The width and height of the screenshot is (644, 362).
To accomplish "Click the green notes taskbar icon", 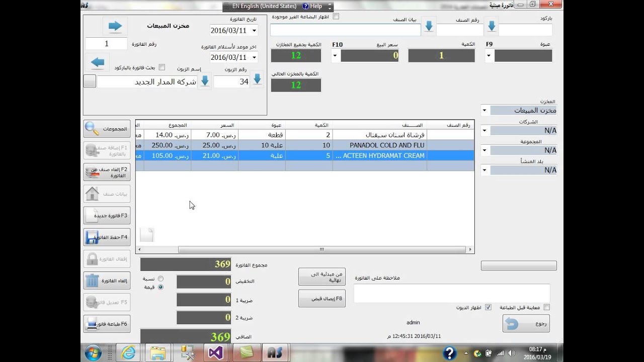I will point(247,352).
